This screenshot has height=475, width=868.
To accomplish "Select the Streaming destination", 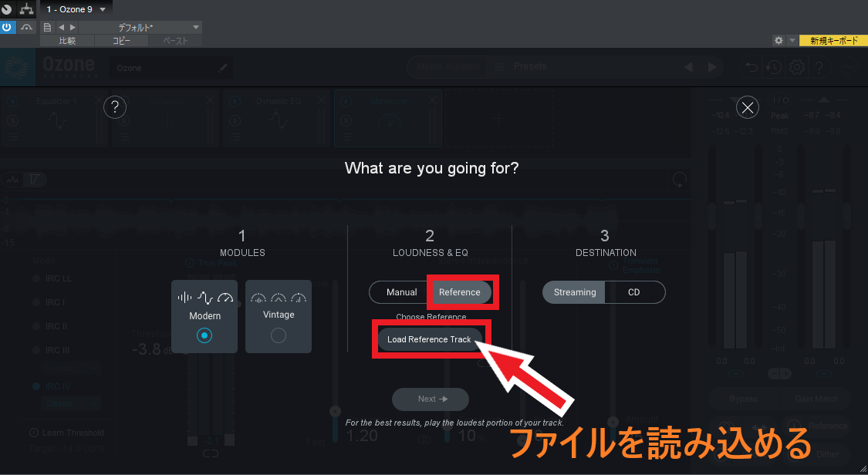I will tap(575, 292).
